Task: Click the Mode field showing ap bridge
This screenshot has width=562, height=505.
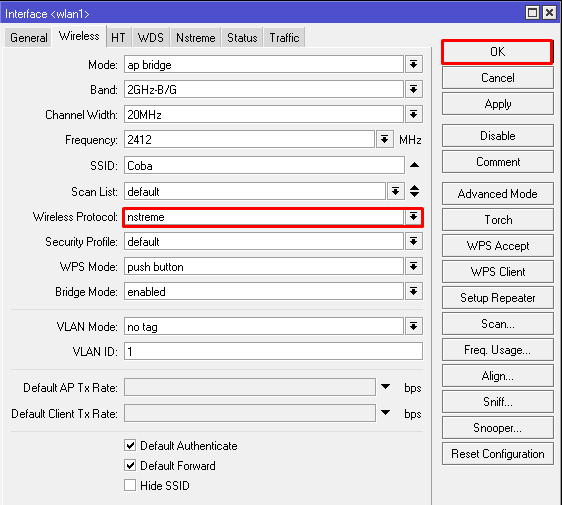Action: click(264, 65)
